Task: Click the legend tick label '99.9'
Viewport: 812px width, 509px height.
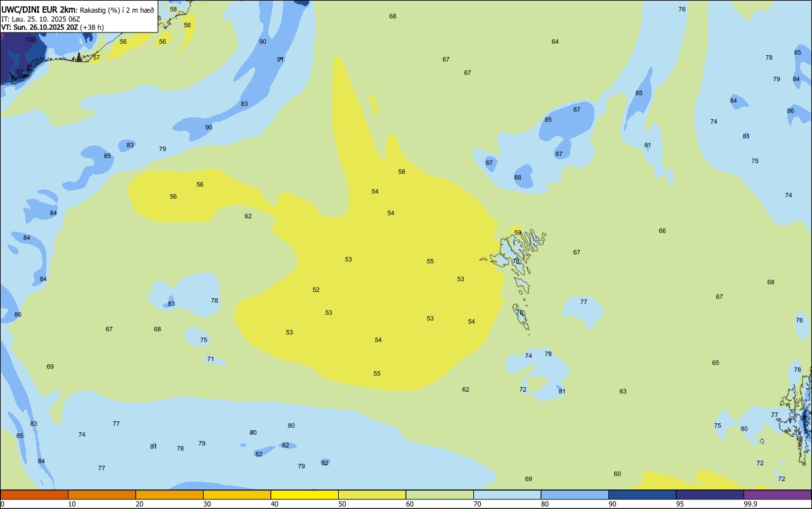Action: click(750, 504)
